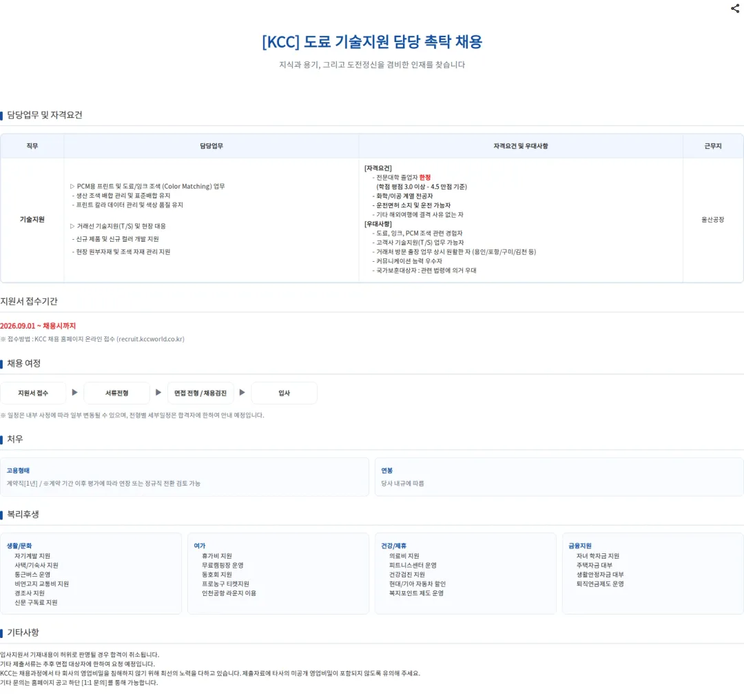
Task: Click the arrow after '서류전형'
Action: coord(158,393)
